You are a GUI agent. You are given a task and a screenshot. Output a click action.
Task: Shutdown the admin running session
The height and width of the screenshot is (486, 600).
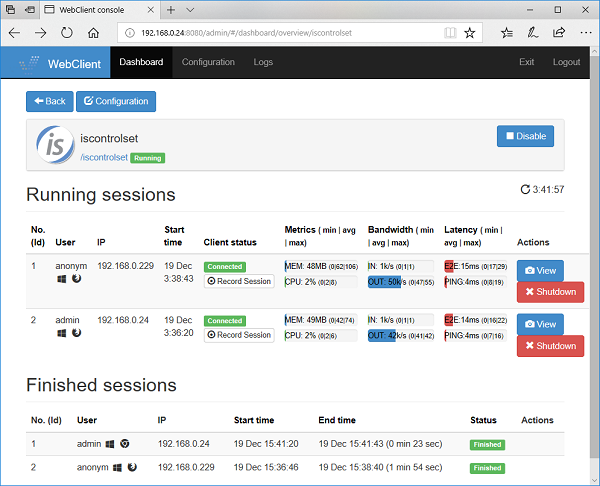coord(550,346)
